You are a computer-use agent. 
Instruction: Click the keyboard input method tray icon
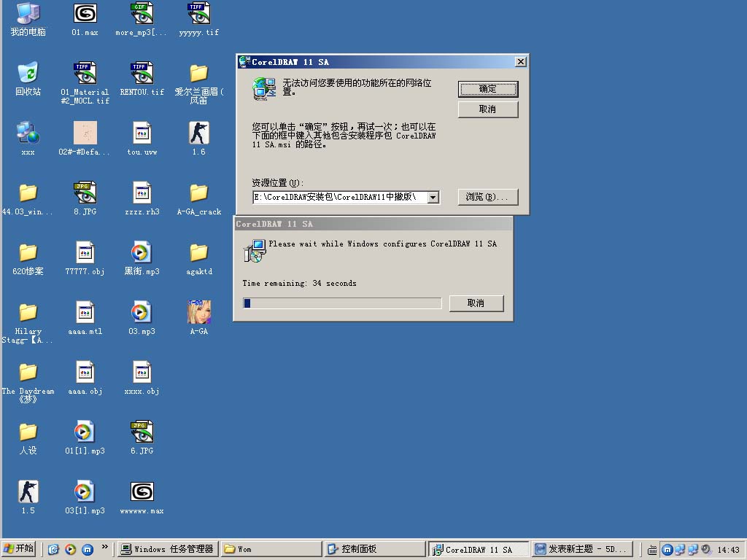coord(652,550)
